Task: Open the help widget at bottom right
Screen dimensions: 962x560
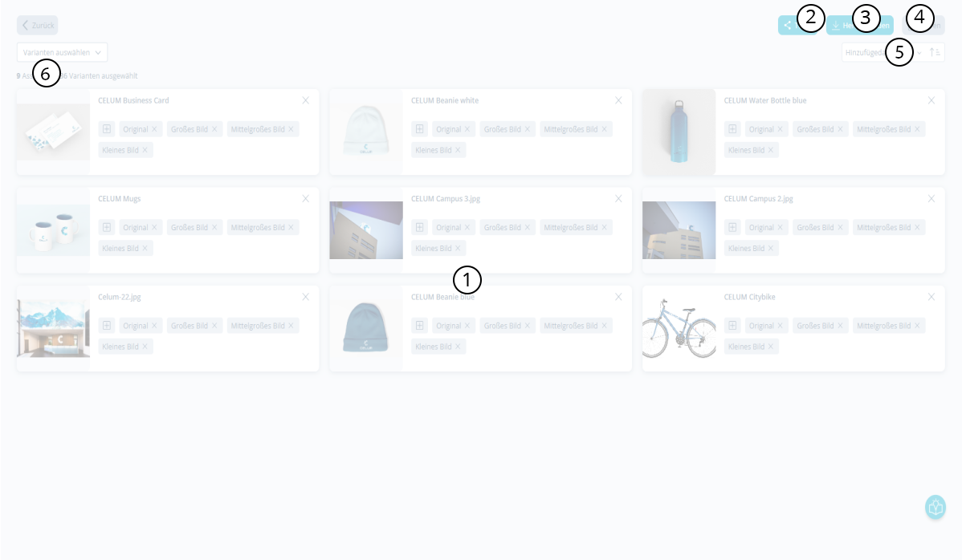Action: click(x=936, y=507)
